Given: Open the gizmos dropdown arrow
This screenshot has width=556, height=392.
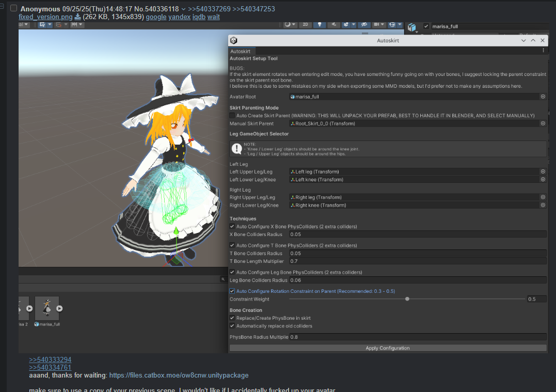Looking at the screenshot, I should tap(400, 24).
